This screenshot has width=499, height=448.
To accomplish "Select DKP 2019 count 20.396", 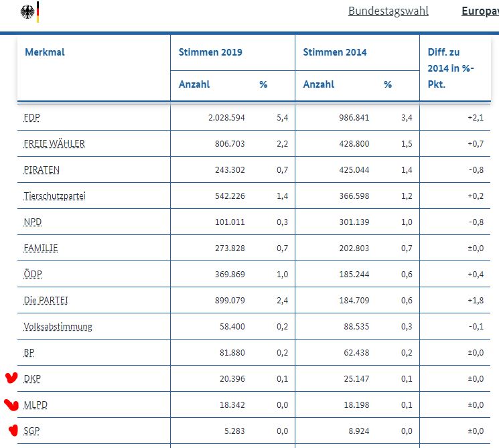I will point(232,379).
